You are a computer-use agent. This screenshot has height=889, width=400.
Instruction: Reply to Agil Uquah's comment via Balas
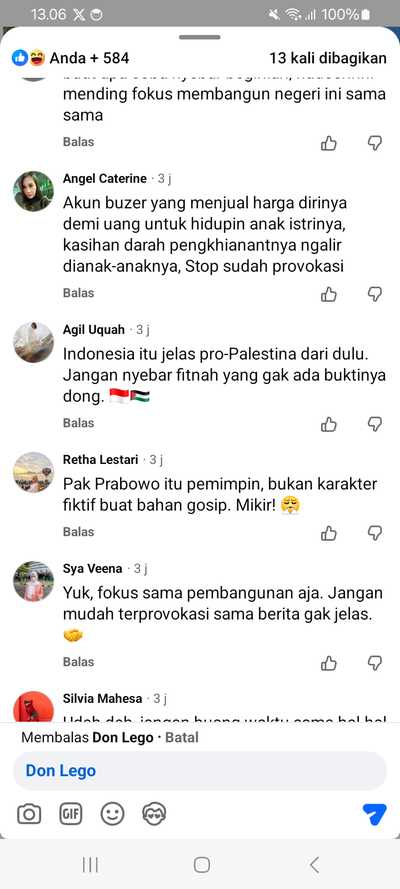(x=78, y=423)
